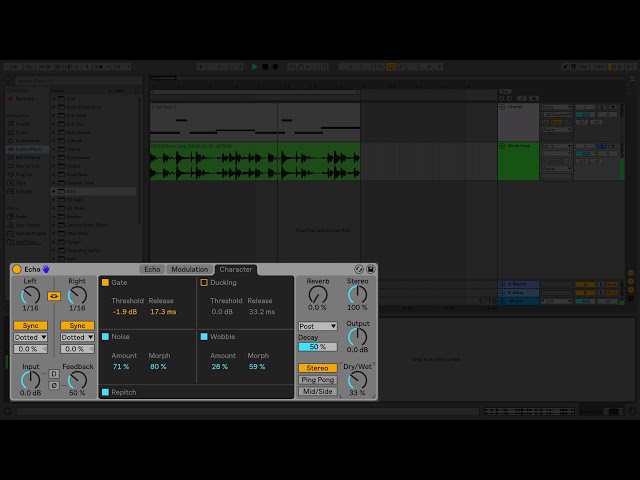
Task: Click the Key map mode switch
Action: pyautogui.click(x=585, y=67)
